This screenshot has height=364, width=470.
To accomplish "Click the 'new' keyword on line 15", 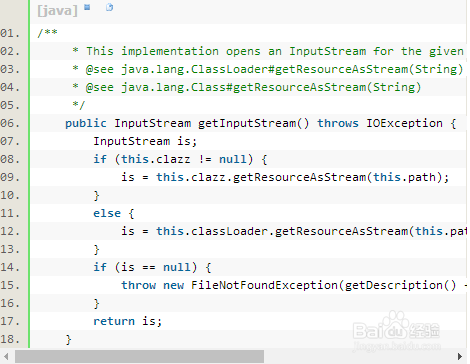I will [x=173, y=286].
